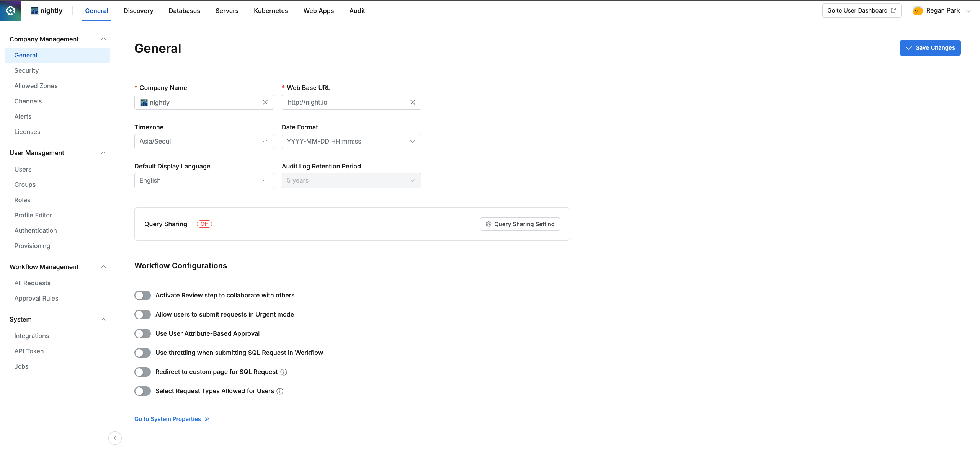Click the Save Changes button
The width and height of the screenshot is (980, 459).
(930, 48)
